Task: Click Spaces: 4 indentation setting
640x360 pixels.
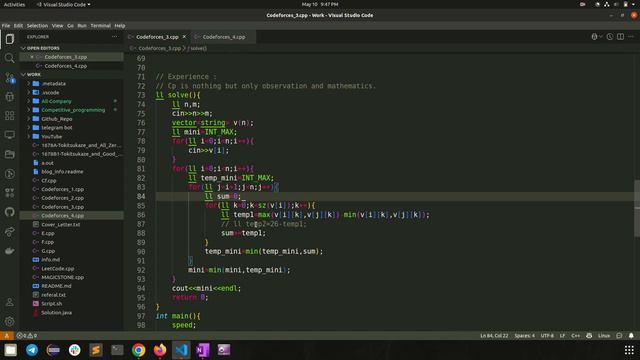Action: [x=524, y=336]
